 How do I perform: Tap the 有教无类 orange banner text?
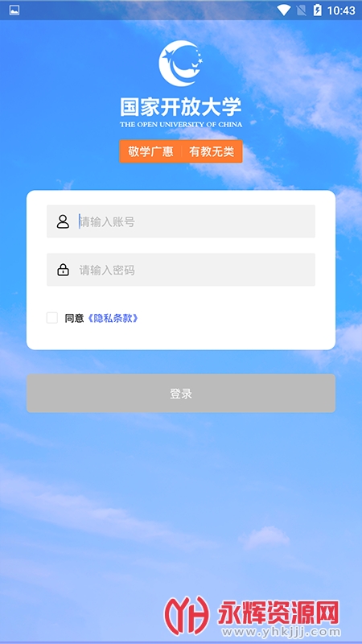tap(212, 151)
